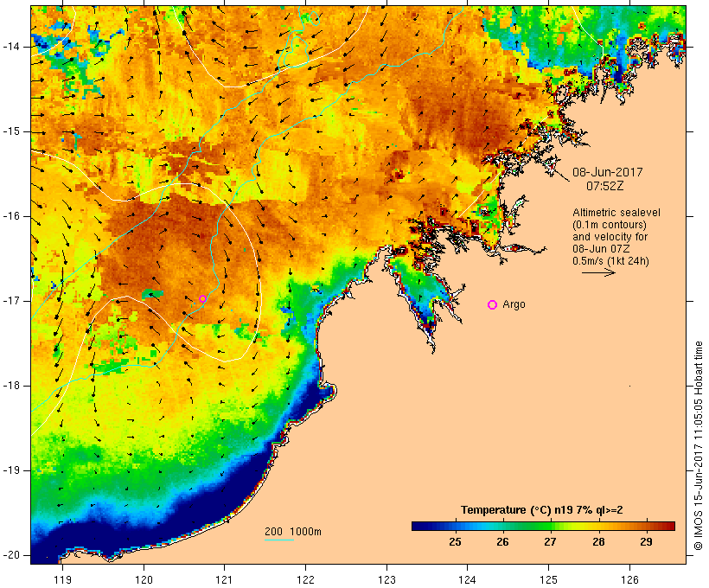
Task: Click the time text 07:52Z
Action: (605, 186)
